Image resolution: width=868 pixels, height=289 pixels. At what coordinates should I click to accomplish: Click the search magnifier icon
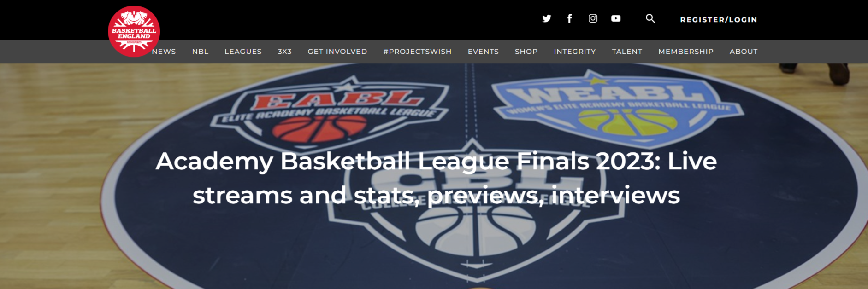coord(650,18)
